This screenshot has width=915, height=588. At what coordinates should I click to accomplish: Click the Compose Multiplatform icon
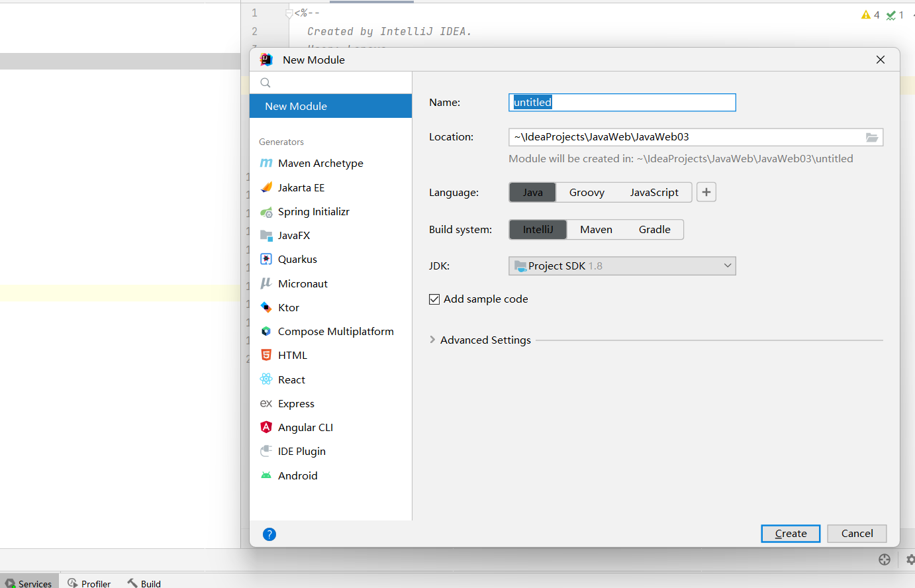[266, 331]
